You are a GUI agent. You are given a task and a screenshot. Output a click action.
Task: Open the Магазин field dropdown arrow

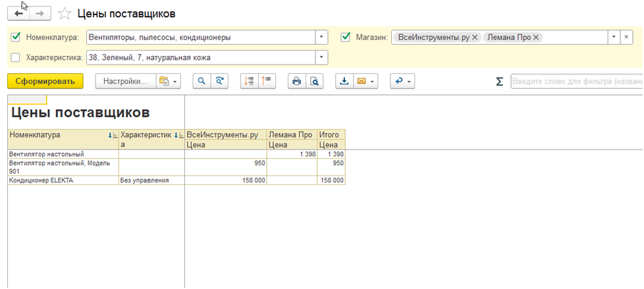[x=614, y=38]
